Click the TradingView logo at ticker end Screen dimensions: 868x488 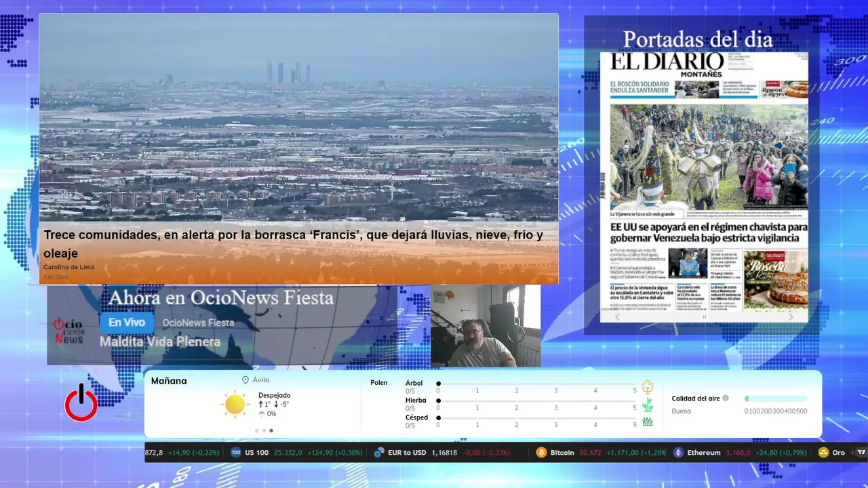coord(862,452)
